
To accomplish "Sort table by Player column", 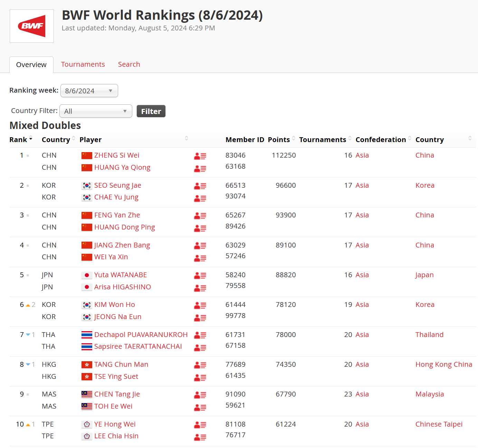I will 134,140.
